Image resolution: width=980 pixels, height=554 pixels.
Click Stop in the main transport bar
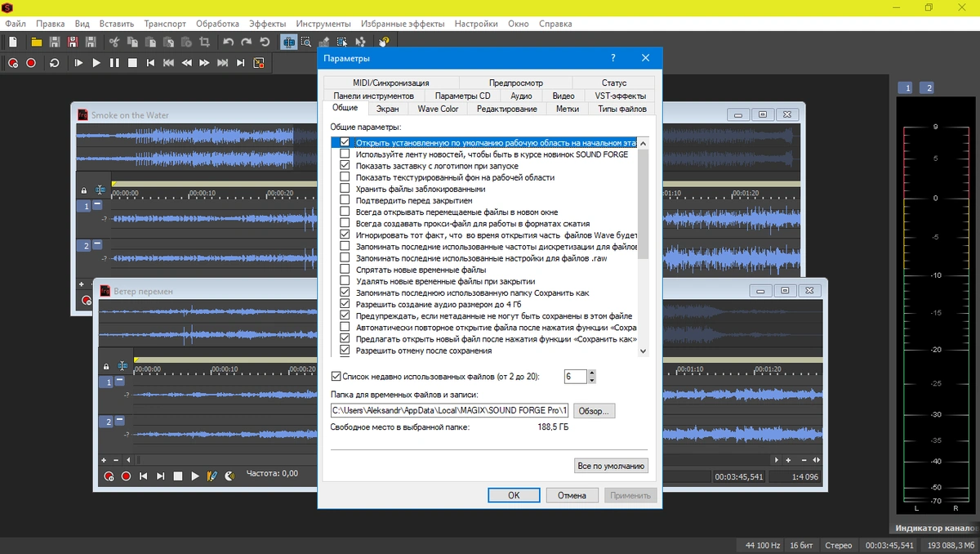tap(132, 63)
